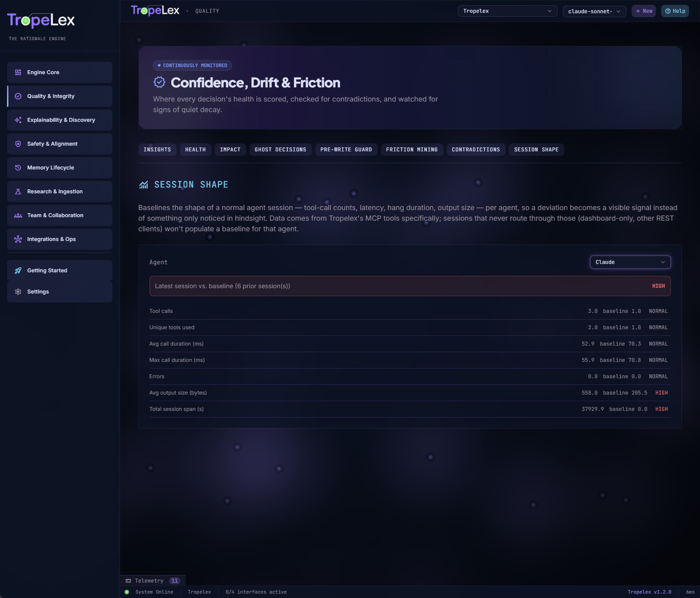Click the Quality & Integrity badge icon
The image size is (700, 598).
18,96
